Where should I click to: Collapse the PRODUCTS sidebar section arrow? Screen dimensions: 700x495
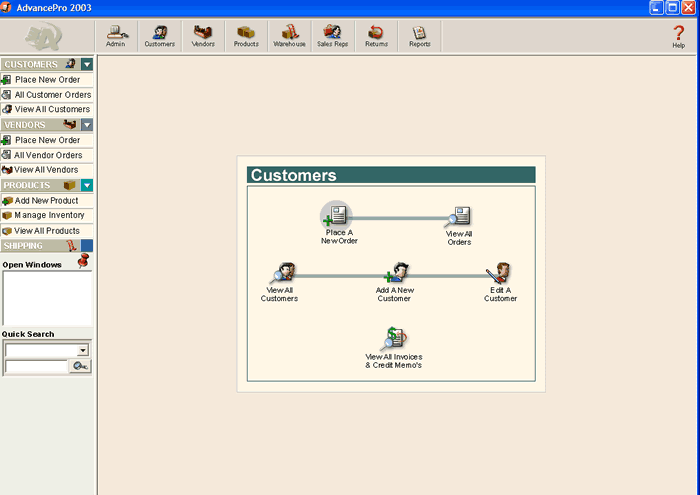(x=87, y=185)
